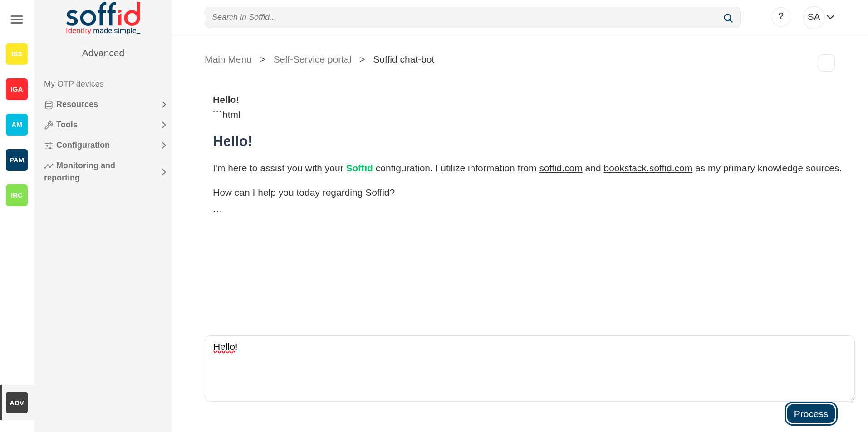Open the SA user account dropdown

820,17
